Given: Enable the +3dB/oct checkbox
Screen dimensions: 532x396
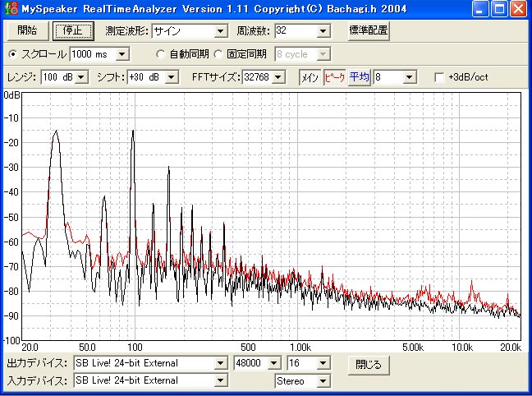Looking at the screenshot, I should coord(439,77).
